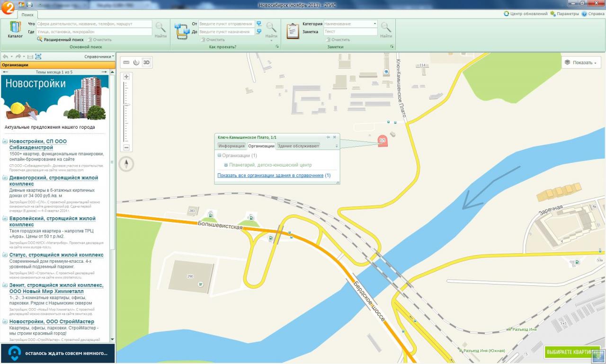Viewport: 606px width, 364px height.
Task: Switch to the Информация tab
Action: pos(232,146)
